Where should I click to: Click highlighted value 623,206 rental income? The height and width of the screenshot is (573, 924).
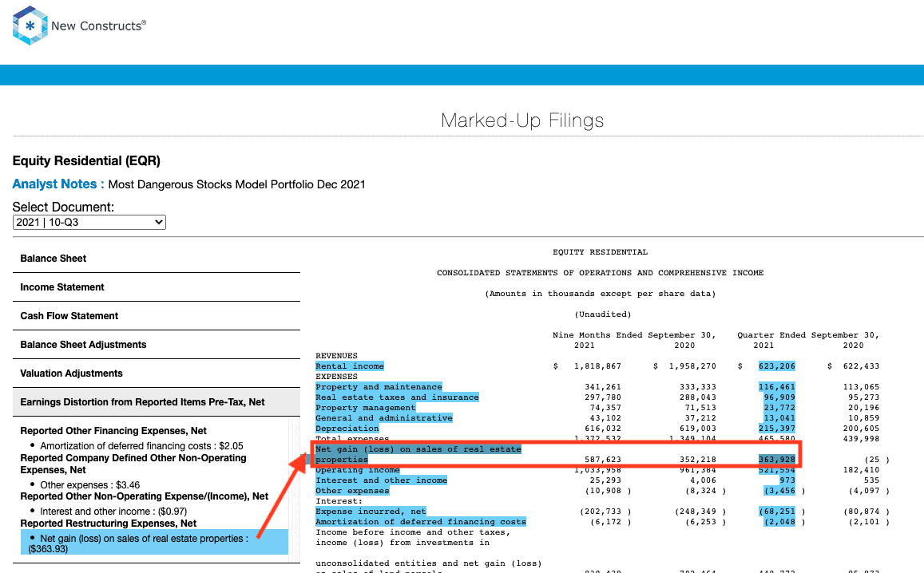pyautogui.click(x=777, y=366)
